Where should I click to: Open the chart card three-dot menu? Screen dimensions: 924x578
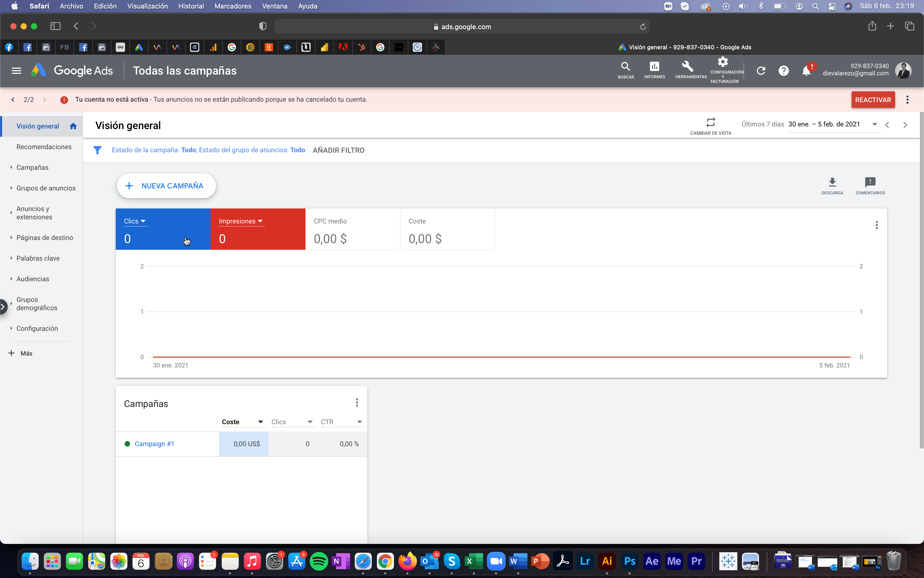pyautogui.click(x=877, y=225)
